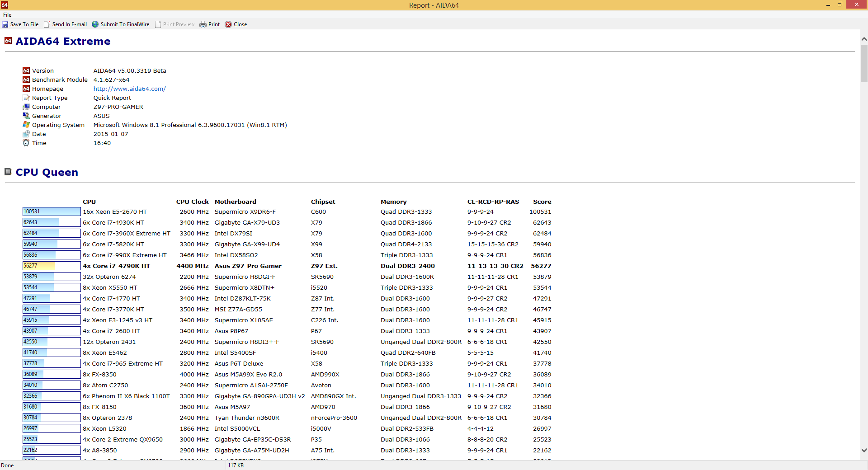Click the Quad DDR4-2133 memory cell
Screen dimensions: 868x470
coord(406,244)
